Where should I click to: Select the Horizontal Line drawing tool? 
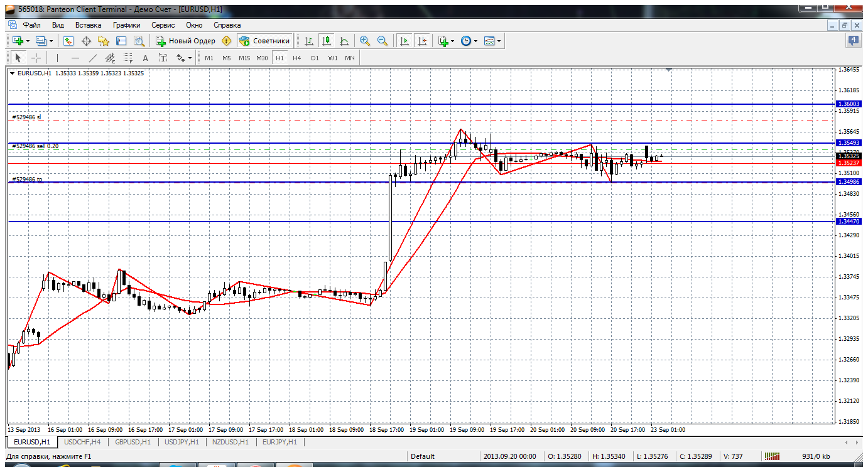coord(75,58)
